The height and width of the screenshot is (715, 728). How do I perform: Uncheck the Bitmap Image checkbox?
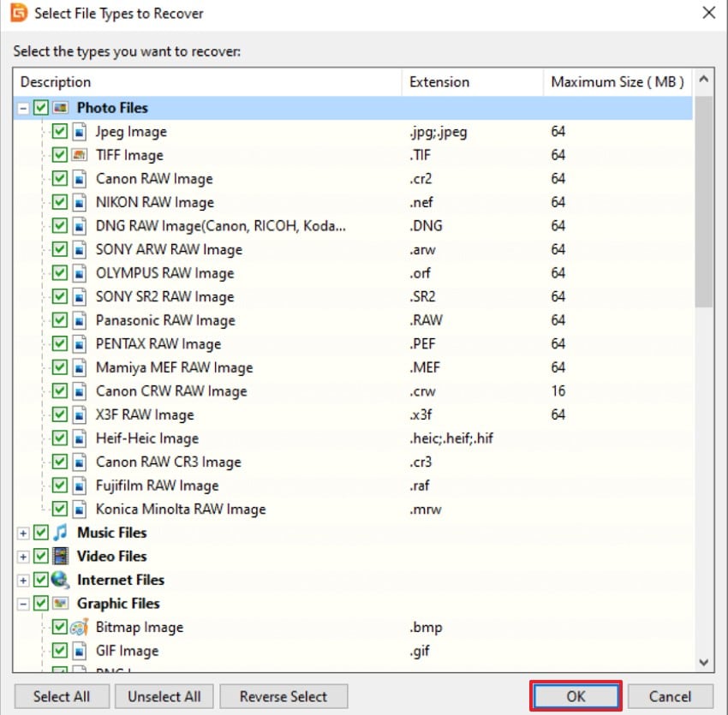coord(59,628)
